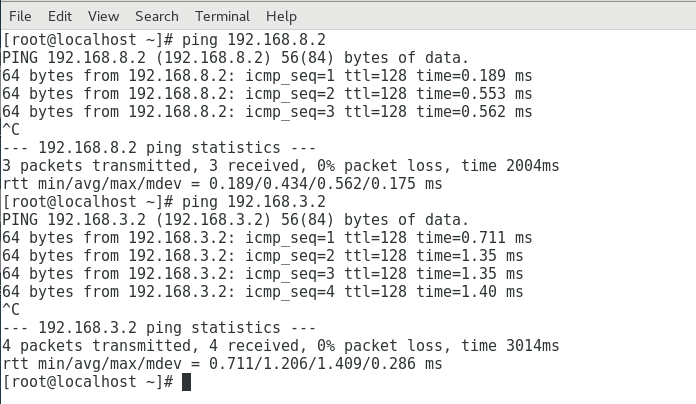696x404 pixels.
Task: Click the reply line showing time=1.40 ms
Action: pos(262,292)
